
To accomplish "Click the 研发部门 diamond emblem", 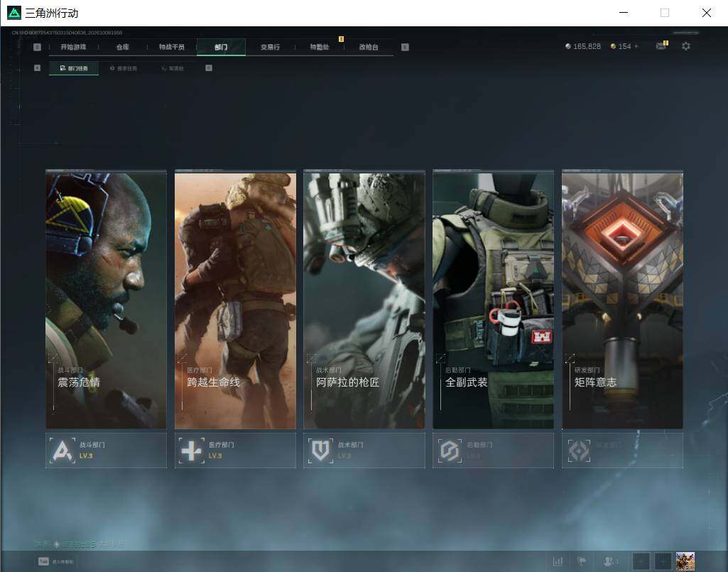I will pyautogui.click(x=579, y=450).
